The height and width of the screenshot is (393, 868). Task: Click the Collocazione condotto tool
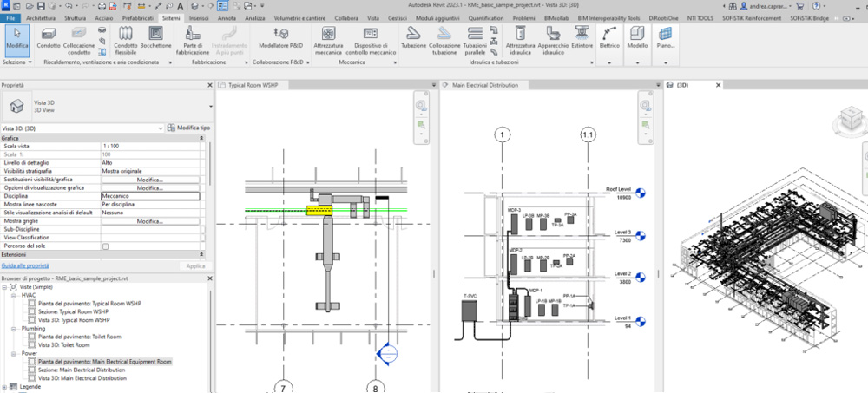[79, 41]
